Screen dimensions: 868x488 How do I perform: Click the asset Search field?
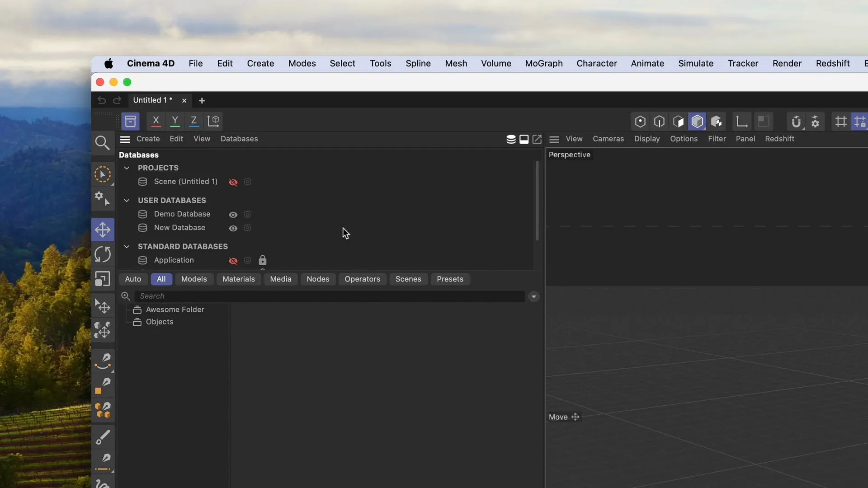[329, 296]
